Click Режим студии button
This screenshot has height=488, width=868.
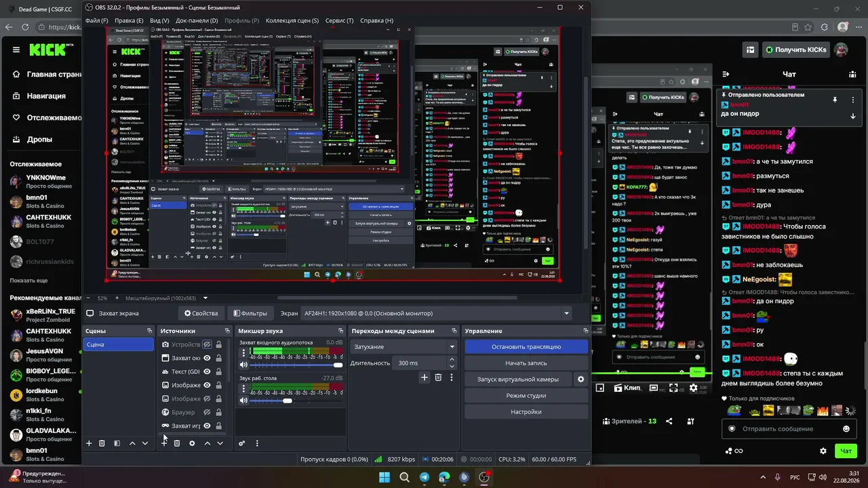click(526, 396)
